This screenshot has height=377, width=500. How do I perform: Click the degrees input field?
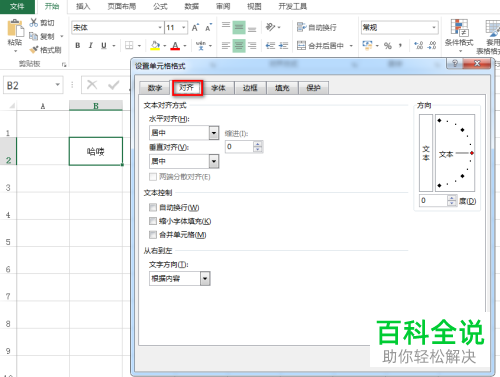(x=433, y=201)
